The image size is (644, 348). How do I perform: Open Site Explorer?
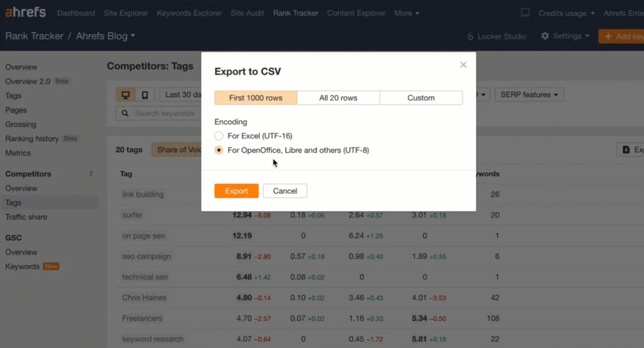[126, 13]
